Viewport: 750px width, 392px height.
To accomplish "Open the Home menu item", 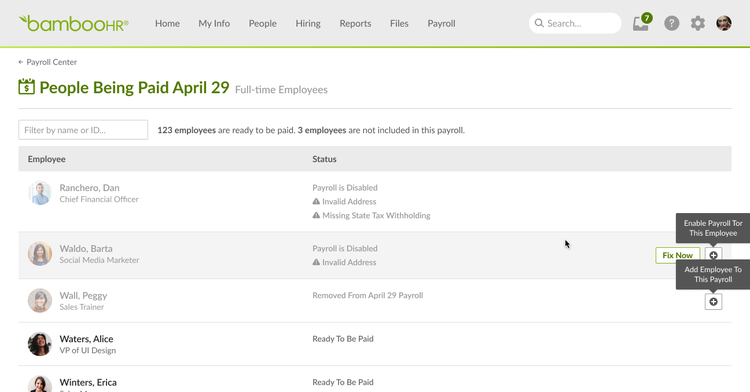I will (x=167, y=23).
